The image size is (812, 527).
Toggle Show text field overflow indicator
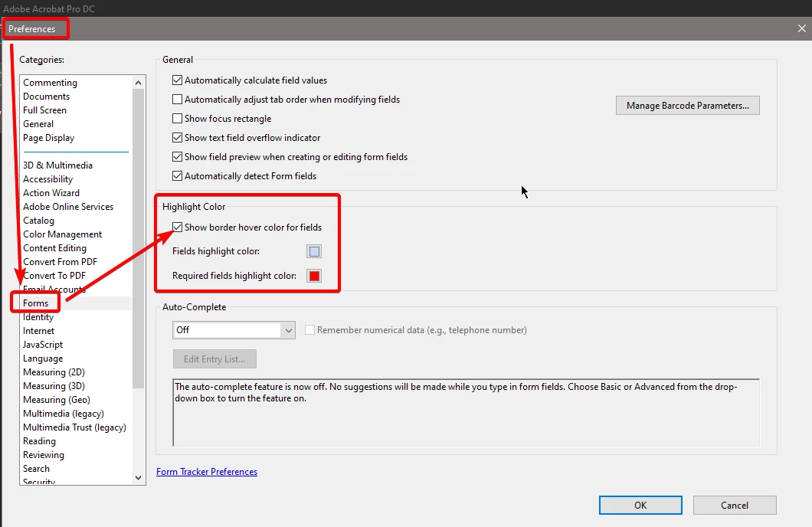(x=177, y=138)
